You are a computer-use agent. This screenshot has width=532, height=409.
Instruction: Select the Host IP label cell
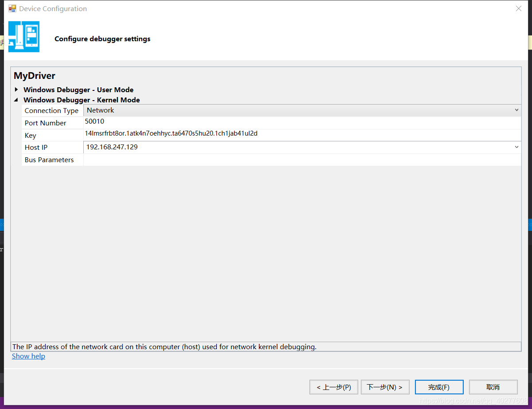pyautogui.click(x=52, y=148)
